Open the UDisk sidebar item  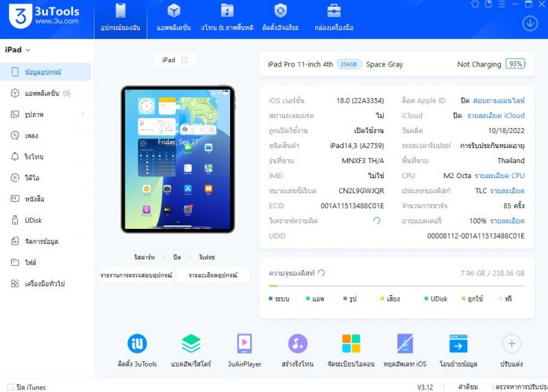point(34,220)
